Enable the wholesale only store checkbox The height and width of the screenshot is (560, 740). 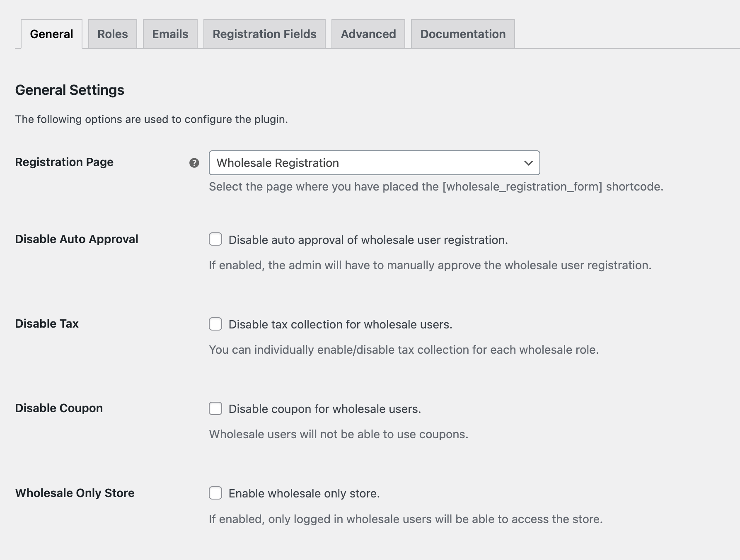215,493
